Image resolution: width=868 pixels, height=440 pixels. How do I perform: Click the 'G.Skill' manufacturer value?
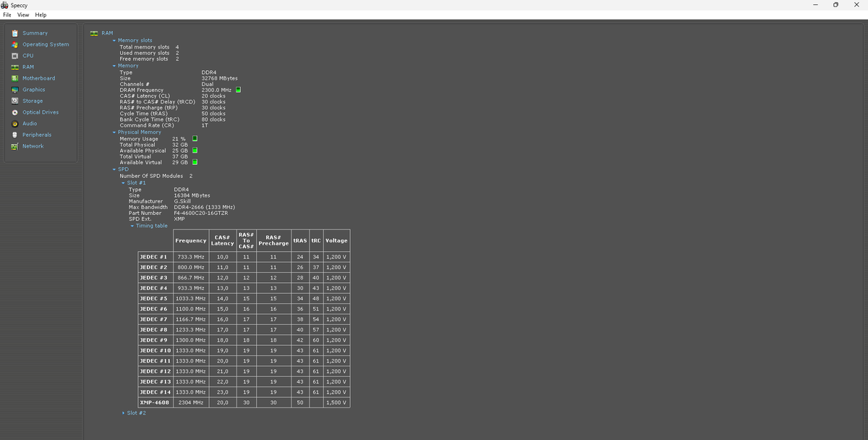[182, 201]
